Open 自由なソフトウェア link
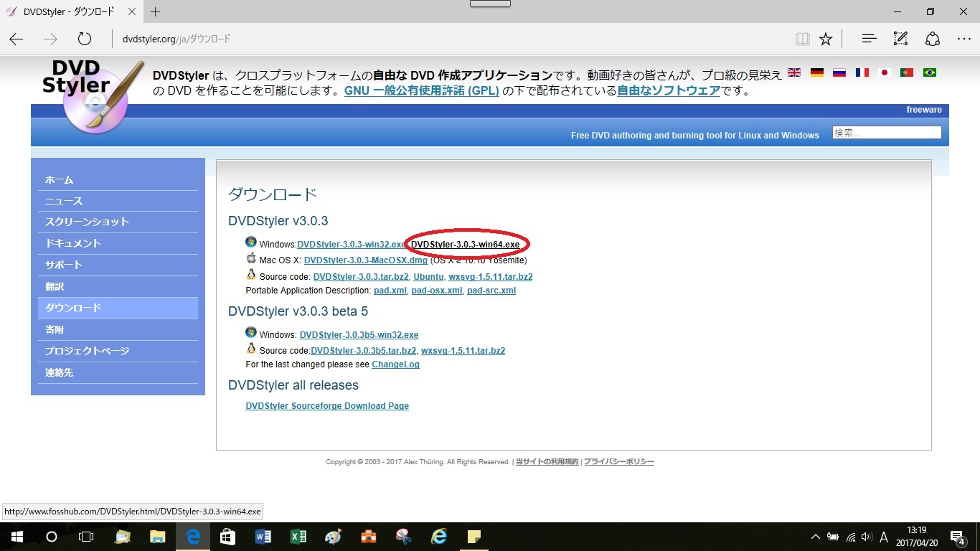Viewport: 980px width, 551px height. coord(669,91)
